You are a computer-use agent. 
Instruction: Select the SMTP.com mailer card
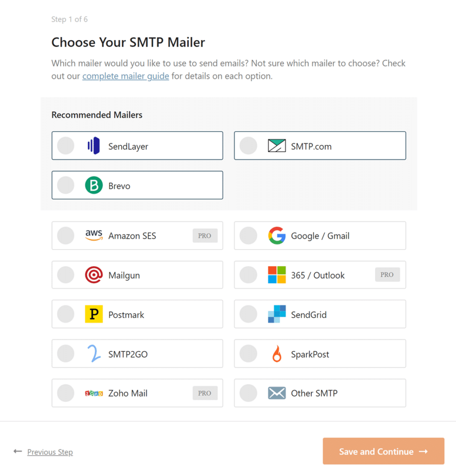[x=320, y=145]
